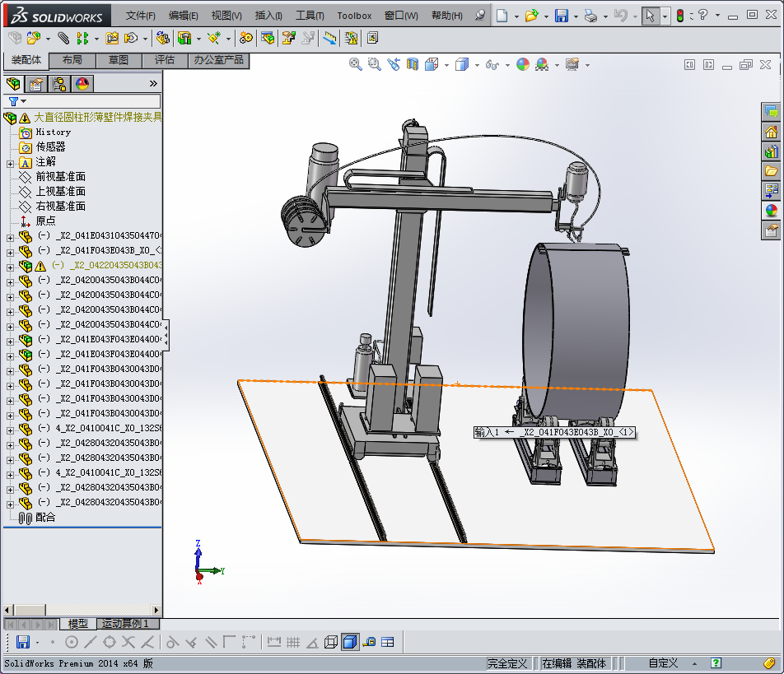Open the FeatureManager design tree tab icon

(14, 84)
